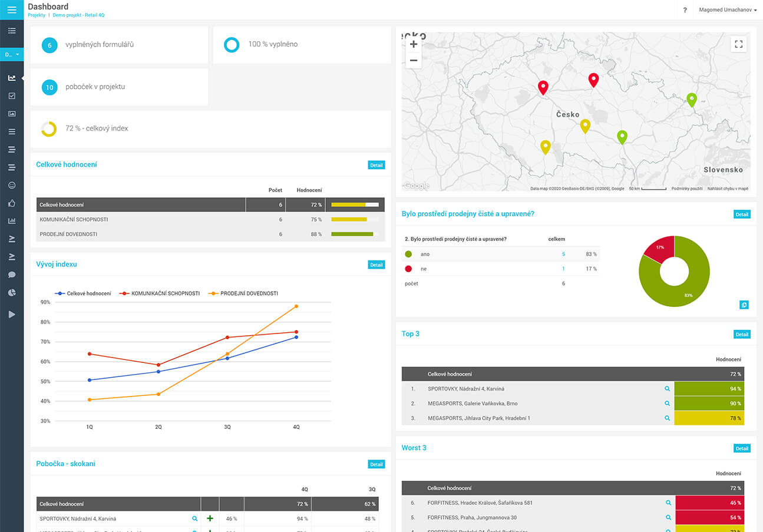
Task: Open the checkbox checklist sidebar icon
Action: [12, 95]
